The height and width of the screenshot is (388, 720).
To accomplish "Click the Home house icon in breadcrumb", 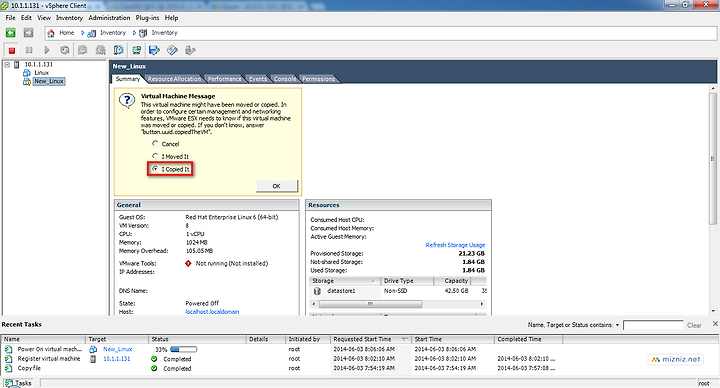I will coord(51,33).
